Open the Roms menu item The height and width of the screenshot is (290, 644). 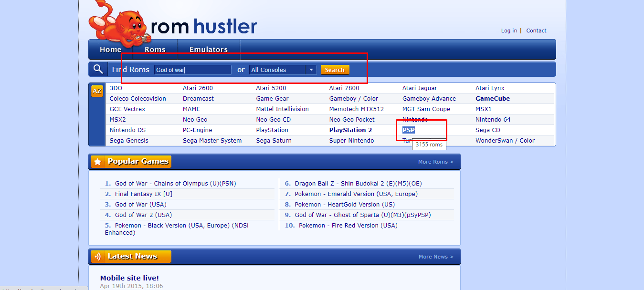coord(155,50)
